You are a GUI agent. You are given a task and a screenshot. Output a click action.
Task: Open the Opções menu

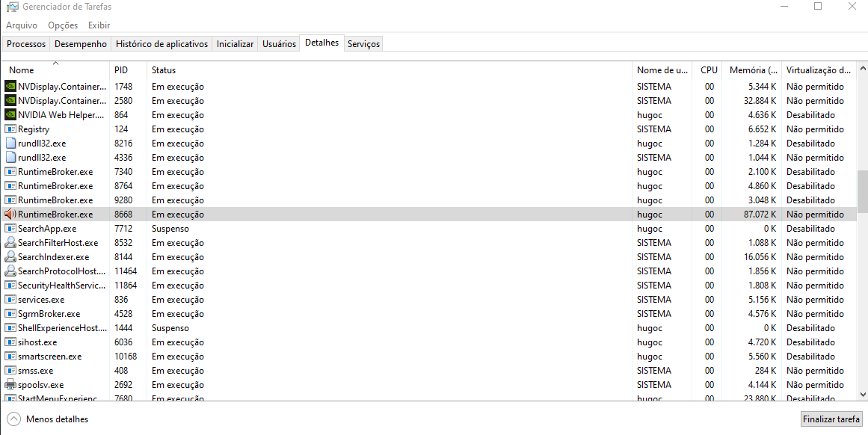pyautogui.click(x=63, y=25)
